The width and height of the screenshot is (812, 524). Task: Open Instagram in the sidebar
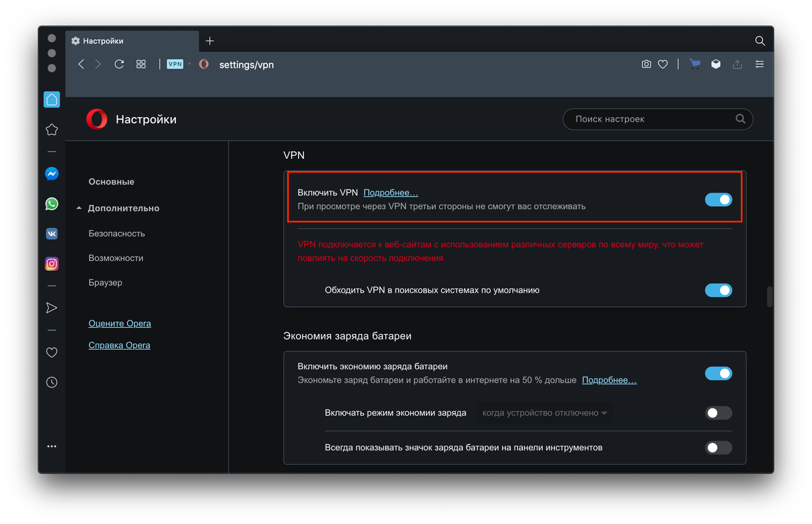tap(51, 264)
